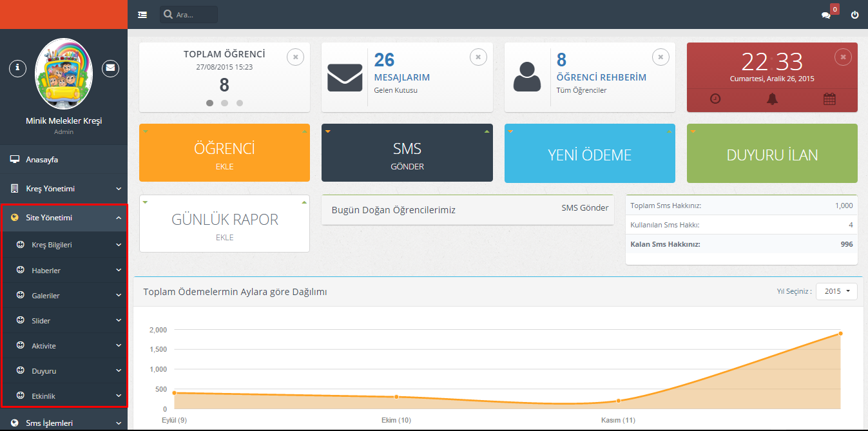Image resolution: width=868 pixels, height=431 pixels.
Task: Click the clock icon in red widget
Action: tap(715, 99)
